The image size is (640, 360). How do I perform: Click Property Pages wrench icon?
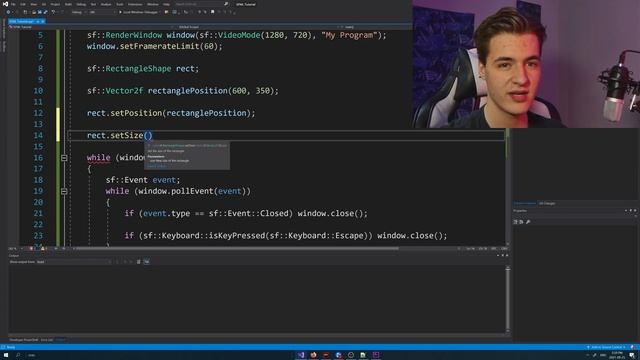528,222
